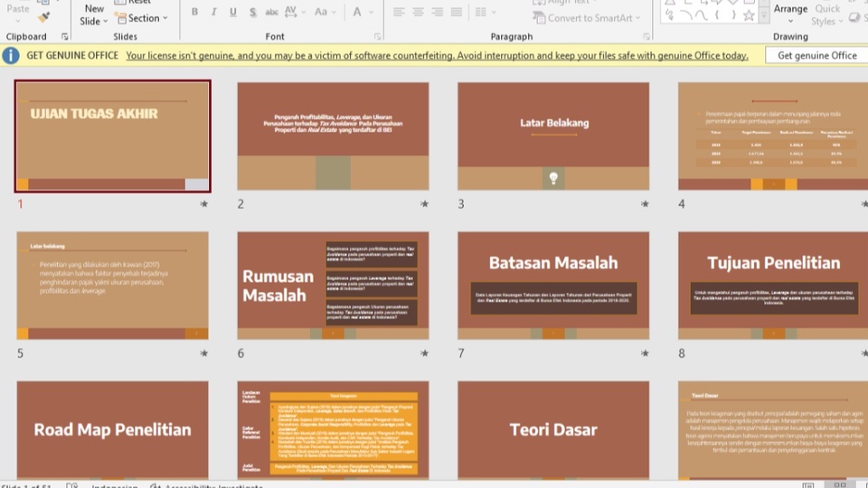Screen dimensions: 868x488
Task: Select slide 7 Batasan Masalah thumbnail
Action: point(553,286)
